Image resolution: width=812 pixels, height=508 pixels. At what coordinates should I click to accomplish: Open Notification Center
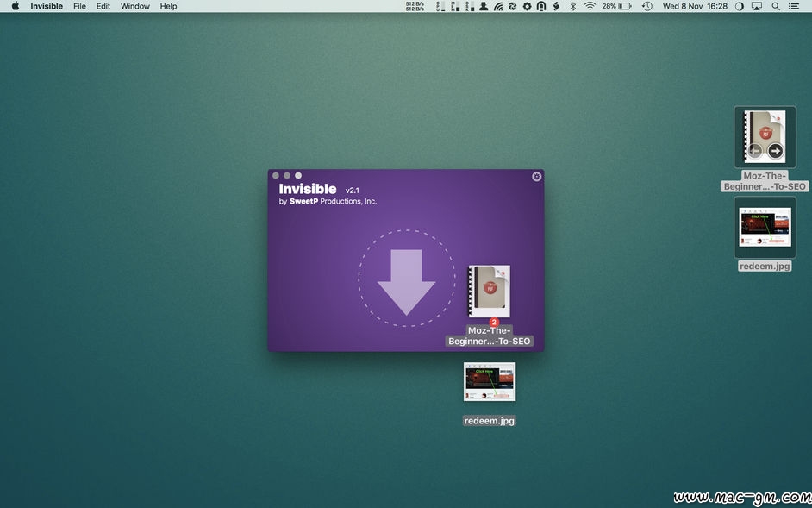click(793, 6)
